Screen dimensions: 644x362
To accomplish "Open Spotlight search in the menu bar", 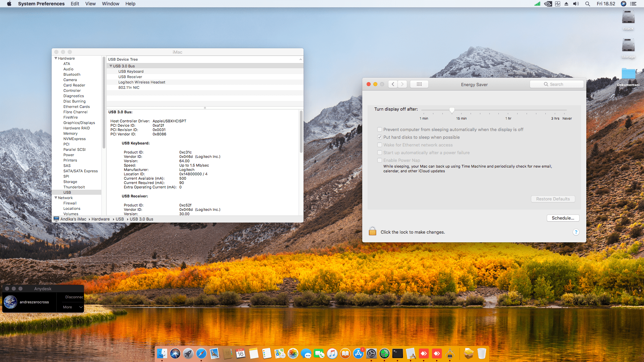I will click(x=587, y=4).
